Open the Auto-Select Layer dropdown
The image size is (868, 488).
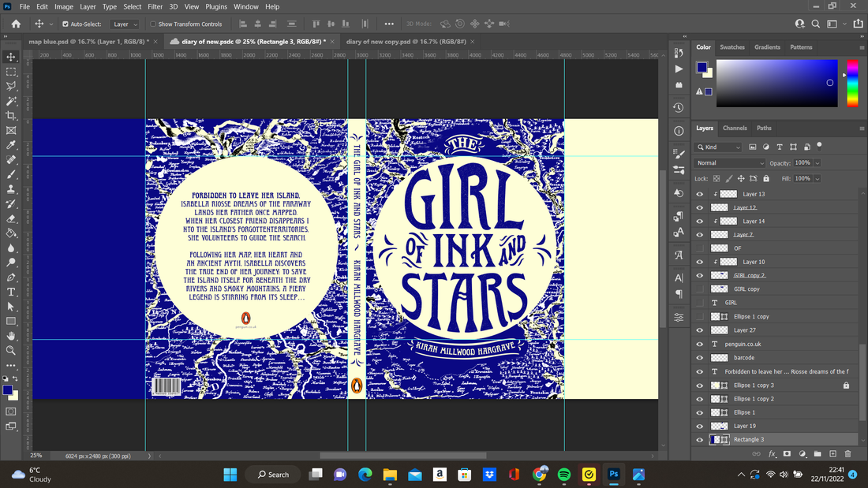coord(125,24)
